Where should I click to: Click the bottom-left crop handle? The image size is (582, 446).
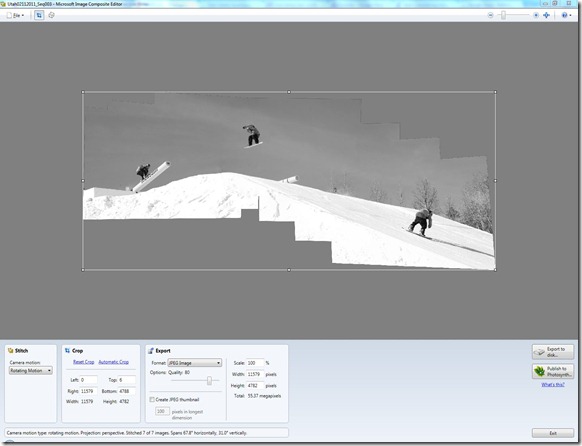[83, 270]
